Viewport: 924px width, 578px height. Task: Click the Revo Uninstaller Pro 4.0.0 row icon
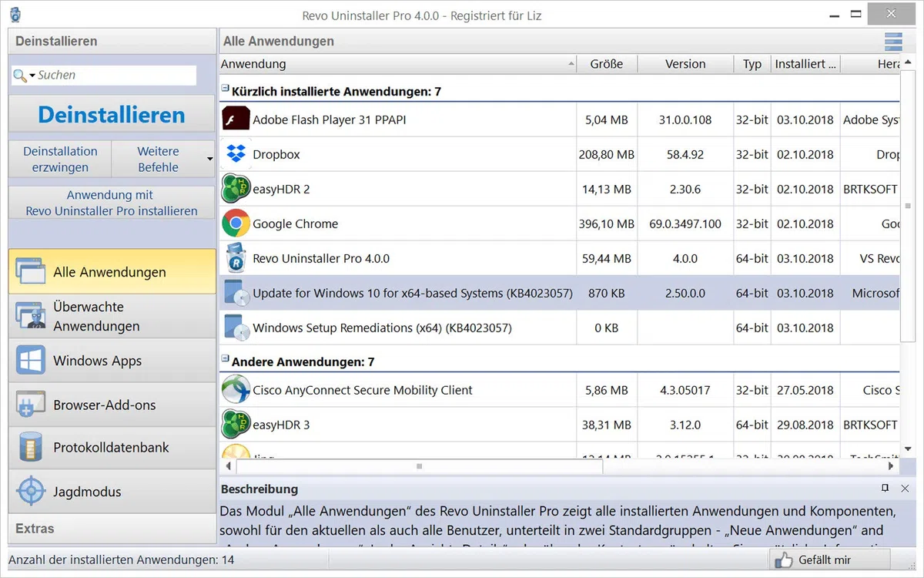pyautogui.click(x=236, y=258)
